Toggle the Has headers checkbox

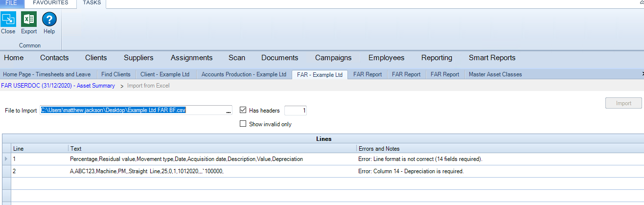tap(243, 111)
